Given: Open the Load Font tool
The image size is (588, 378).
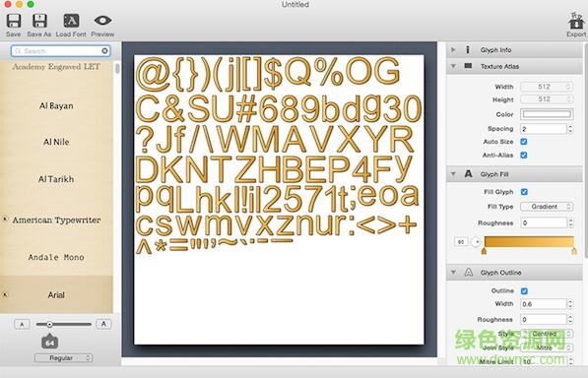Looking at the screenshot, I should point(71,21).
